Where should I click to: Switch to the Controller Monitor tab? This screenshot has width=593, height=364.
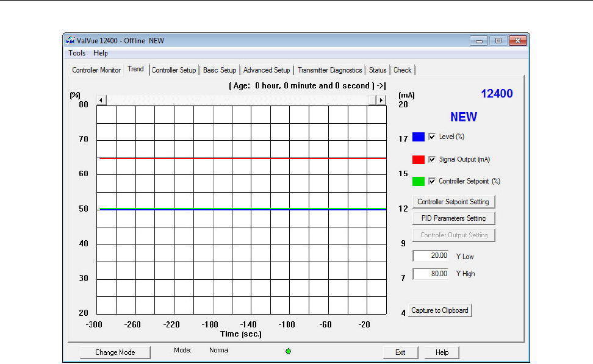click(96, 70)
